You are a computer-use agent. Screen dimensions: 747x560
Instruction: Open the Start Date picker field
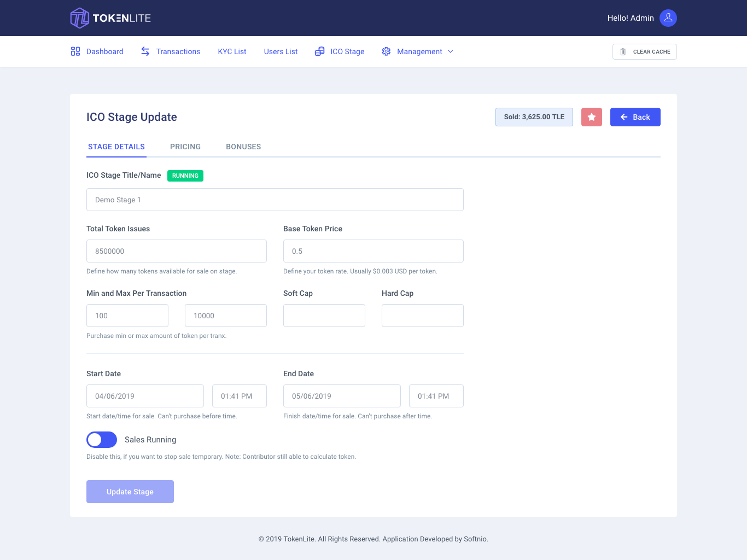pos(145,396)
